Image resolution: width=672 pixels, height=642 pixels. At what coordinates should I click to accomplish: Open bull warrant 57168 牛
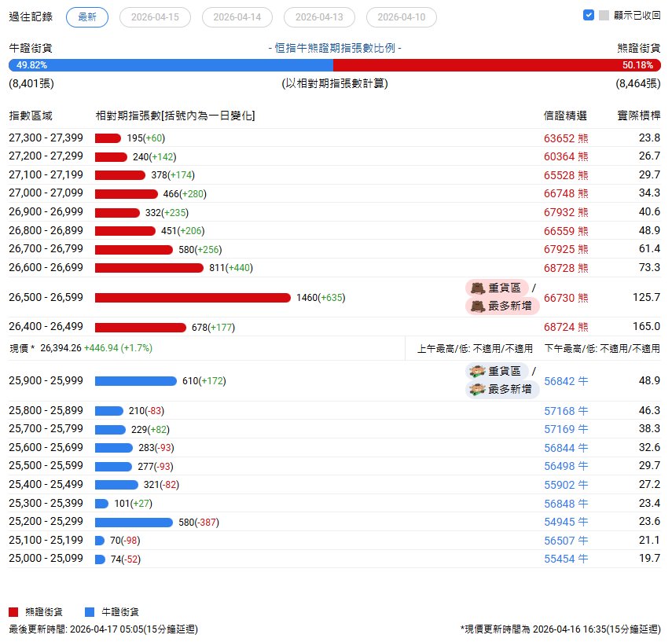click(x=566, y=411)
